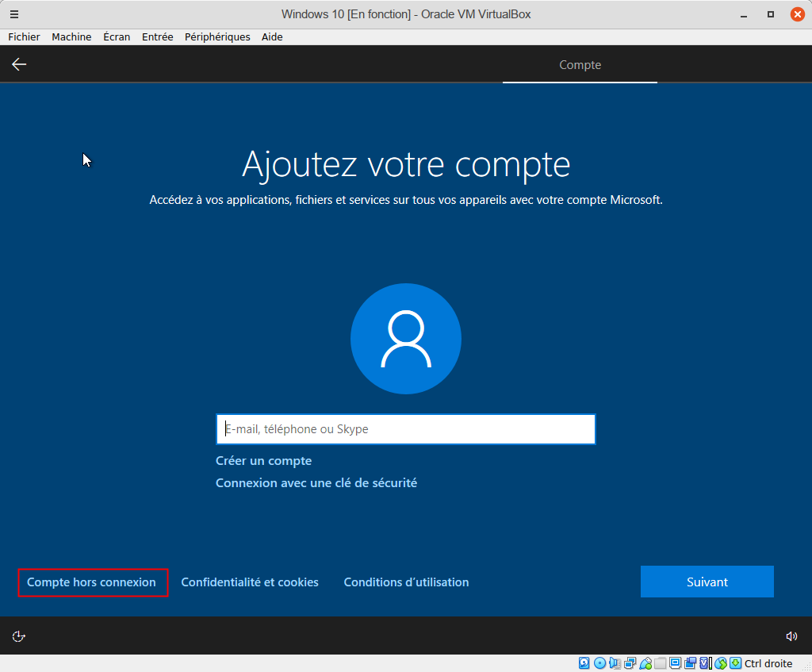Screen dimensions: 812x672
Task: Click the audio status icon in VirtualBox
Action: [x=615, y=663]
